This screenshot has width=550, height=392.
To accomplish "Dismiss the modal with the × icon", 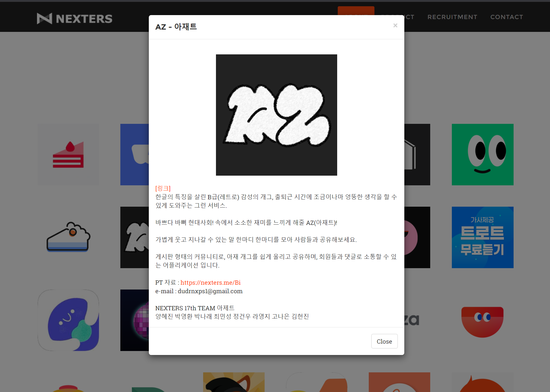I will pos(395,26).
